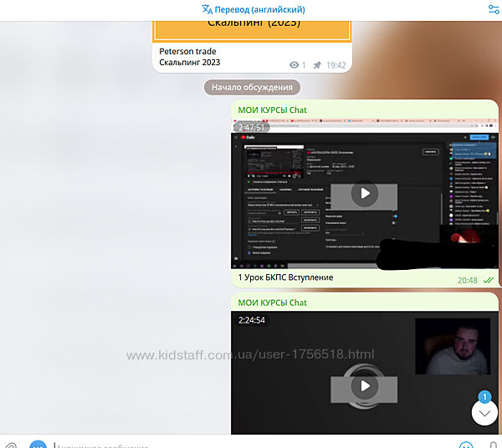
Task: Click the 1 Урок БКПС Вступление caption
Action: [x=285, y=277]
